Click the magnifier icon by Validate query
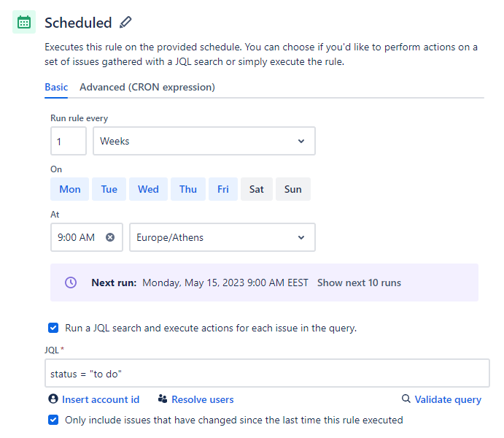Image resolution: width=504 pixels, height=438 pixels. click(x=406, y=399)
